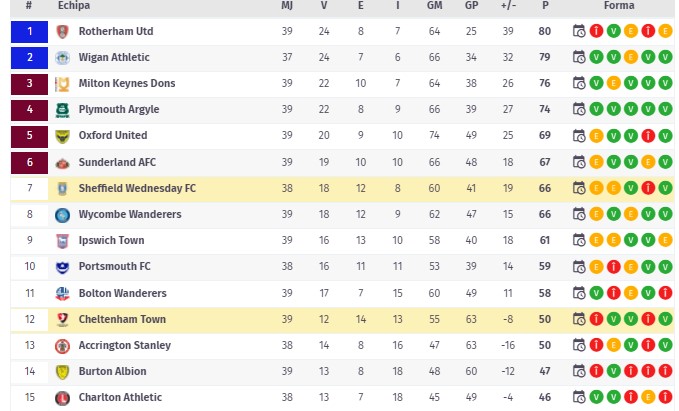This screenshot has height=411, width=679.
Task: Sort by the P points column header
Action: pos(545,6)
